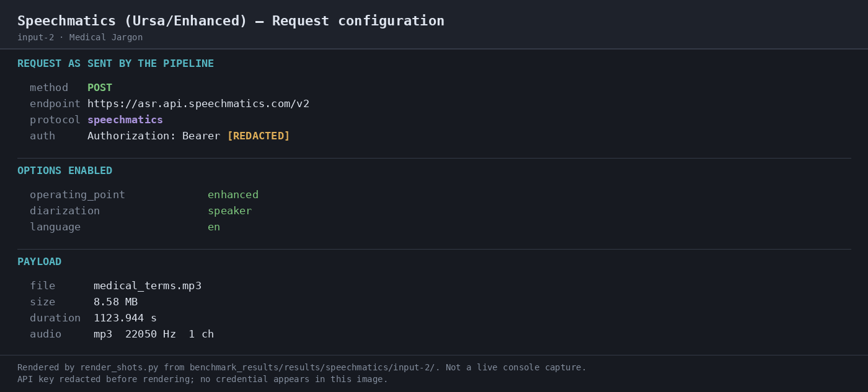Click the render_shots.py footer note
This screenshot has width=868, height=392.
pos(302,368)
